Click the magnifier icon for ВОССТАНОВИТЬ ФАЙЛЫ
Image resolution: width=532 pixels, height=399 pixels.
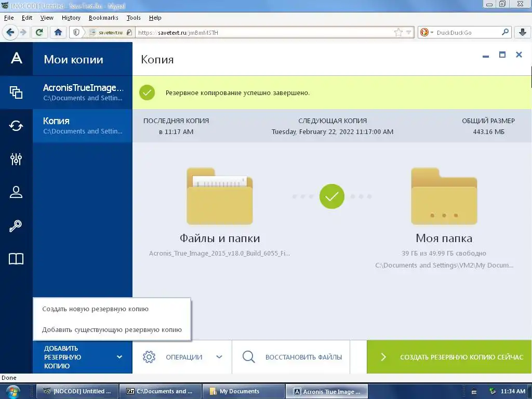(249, 357)
